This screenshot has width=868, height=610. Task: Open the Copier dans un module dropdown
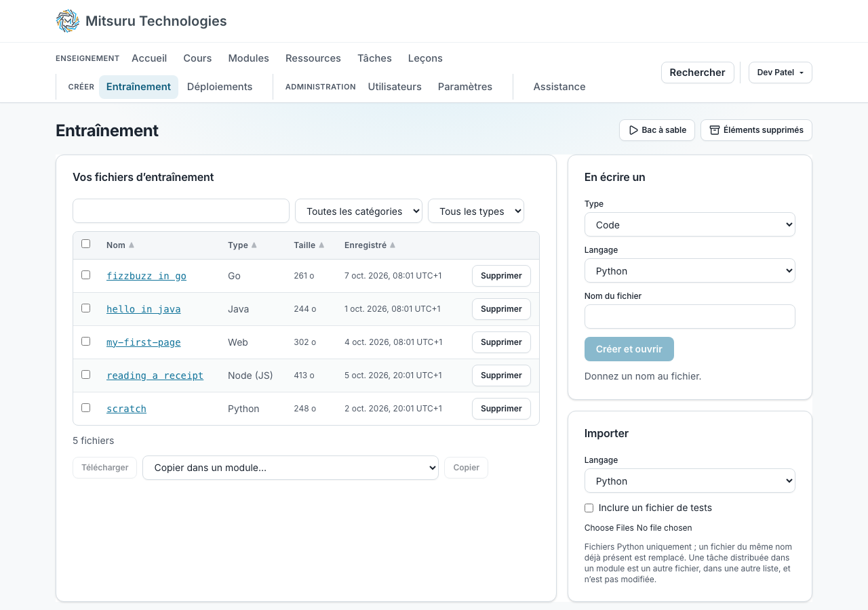[x=290, y=468]
